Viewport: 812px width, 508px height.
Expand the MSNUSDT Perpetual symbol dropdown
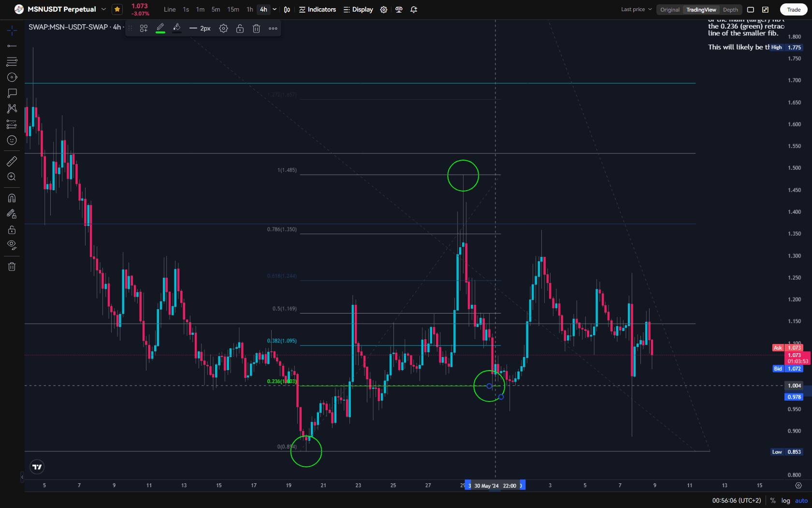coord(103,9)
